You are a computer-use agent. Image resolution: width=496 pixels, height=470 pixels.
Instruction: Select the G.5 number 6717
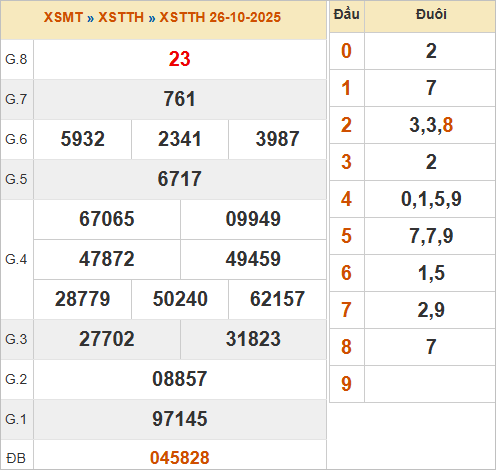point(180,179)
